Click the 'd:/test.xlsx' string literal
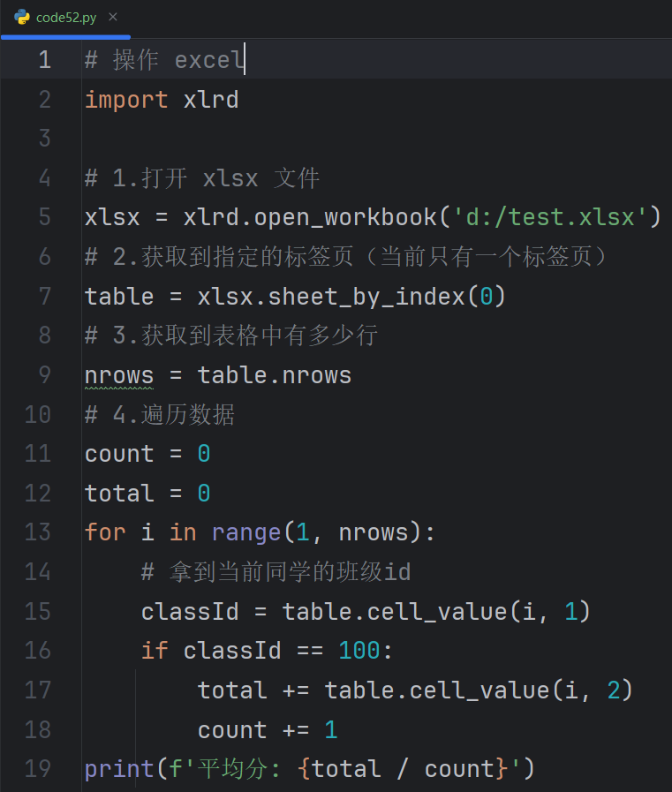Screen dimensions: 672x792 pyautogui.click(x=550, y=217)
